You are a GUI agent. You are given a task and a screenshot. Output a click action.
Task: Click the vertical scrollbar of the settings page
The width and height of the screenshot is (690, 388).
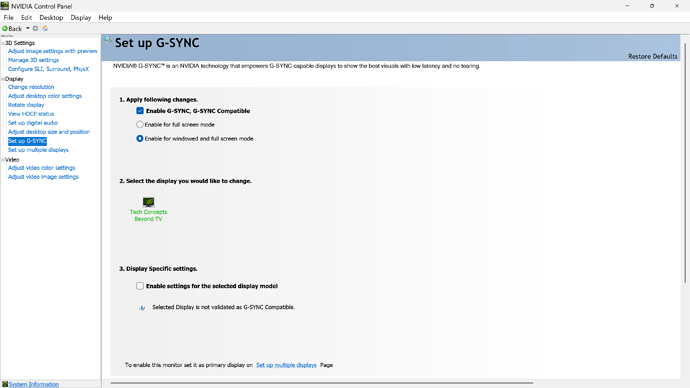pos(685,163)
